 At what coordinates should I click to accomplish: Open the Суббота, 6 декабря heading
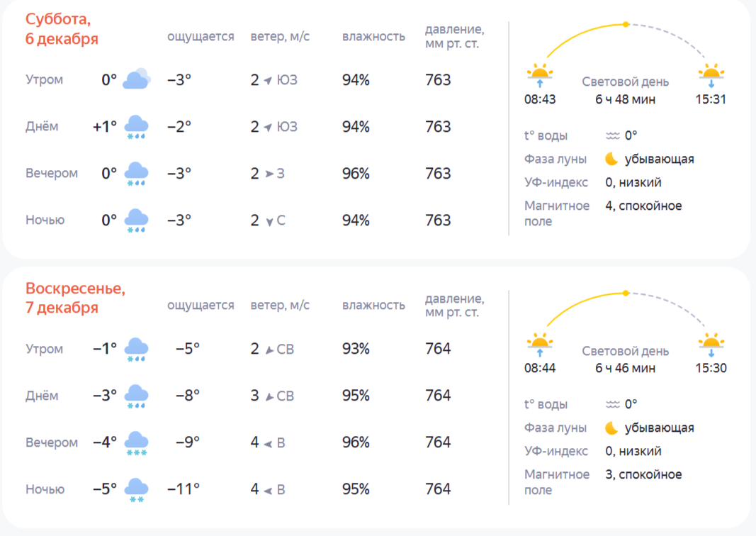62,29
